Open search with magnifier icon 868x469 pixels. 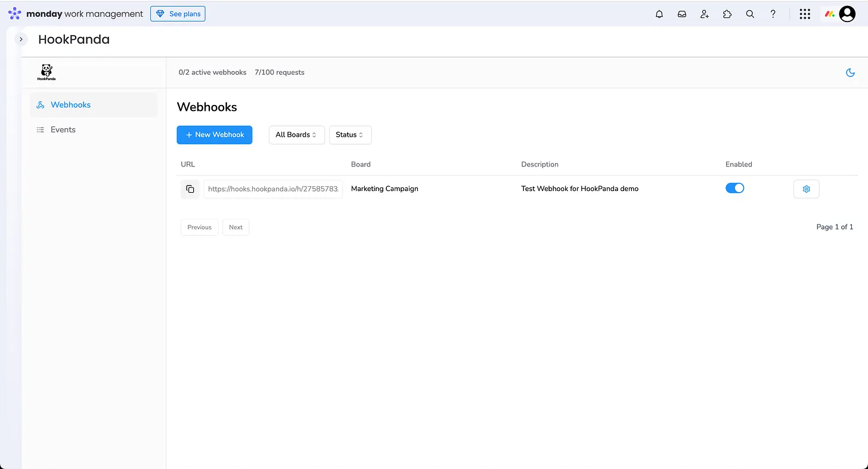click(x=750, y=14)
